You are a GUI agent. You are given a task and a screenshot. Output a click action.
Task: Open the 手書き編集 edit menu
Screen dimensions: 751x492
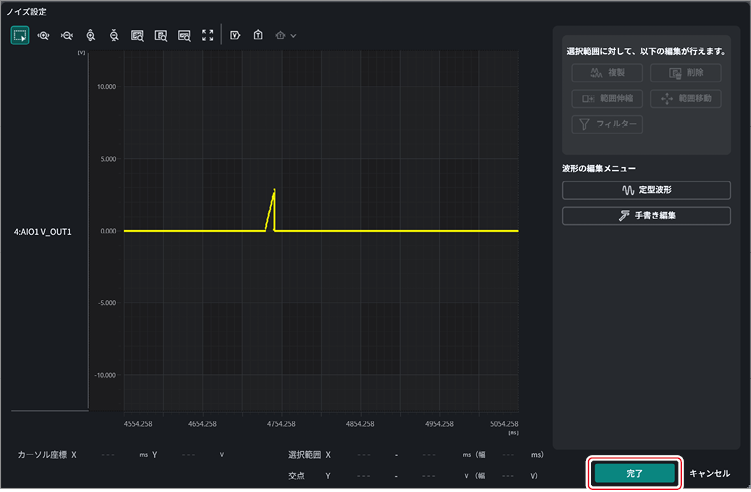click(x=646, y=216)
